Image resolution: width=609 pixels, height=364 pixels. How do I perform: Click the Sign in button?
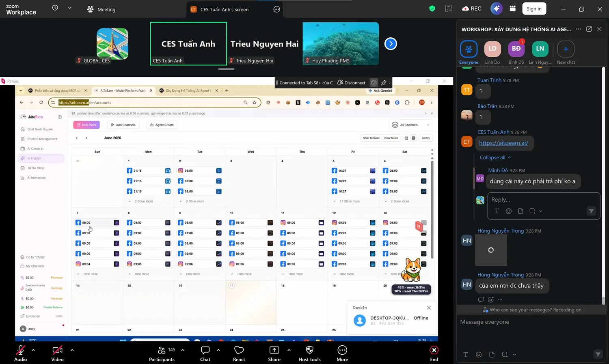coord(534,9)
